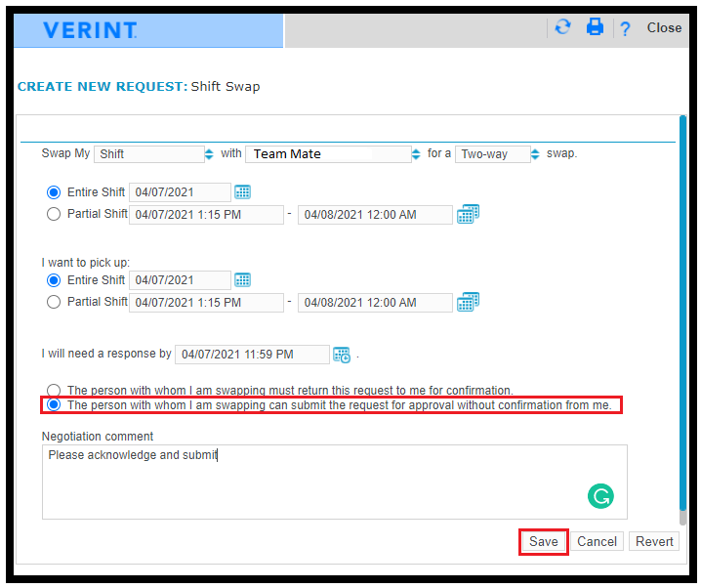Select Partial Shift radio under Swap My
Image resolution: width=701 pixels, height=588 pixels.
tap(54, 214)
